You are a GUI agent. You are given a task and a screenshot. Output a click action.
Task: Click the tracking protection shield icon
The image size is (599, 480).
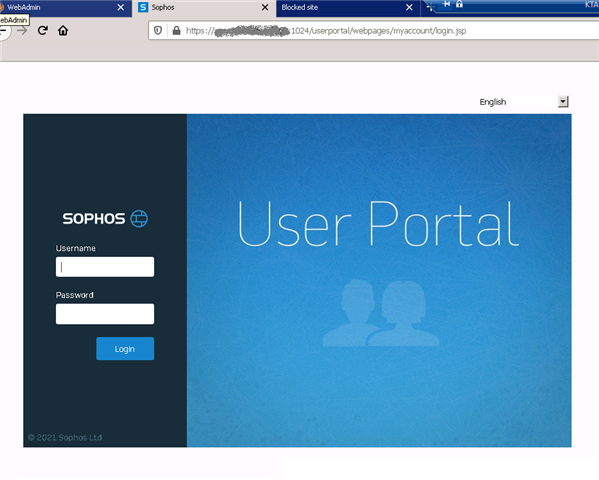[x=158, y=31]
